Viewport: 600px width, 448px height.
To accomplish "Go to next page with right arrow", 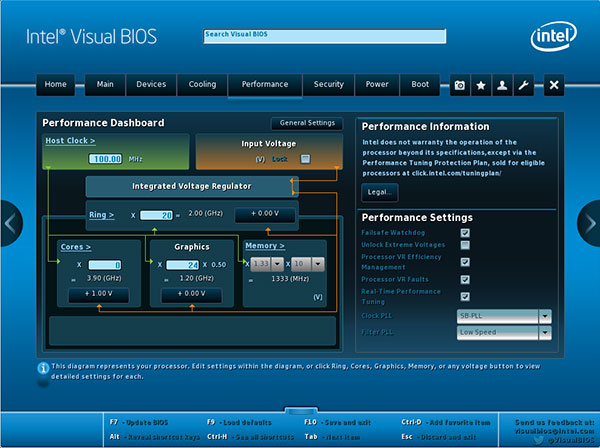I will (589, 223).
